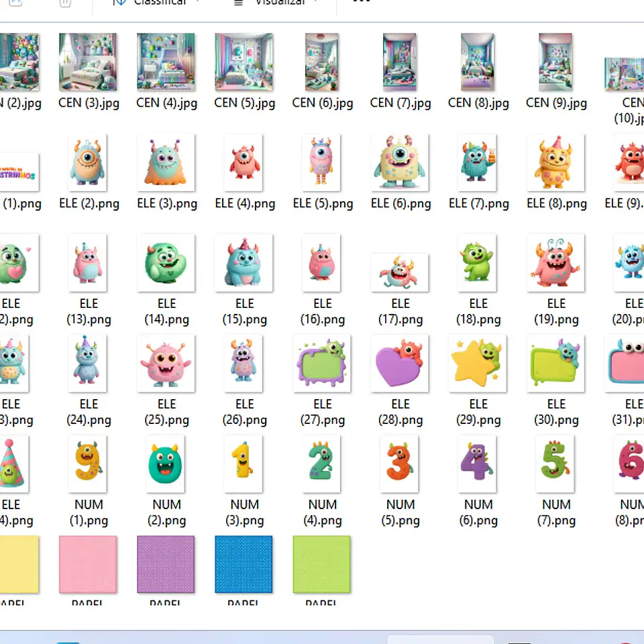This screenshot has height=644, width=644.
Task: Select ELE (28).png purple heart frame
Action: tap(400, 364)
